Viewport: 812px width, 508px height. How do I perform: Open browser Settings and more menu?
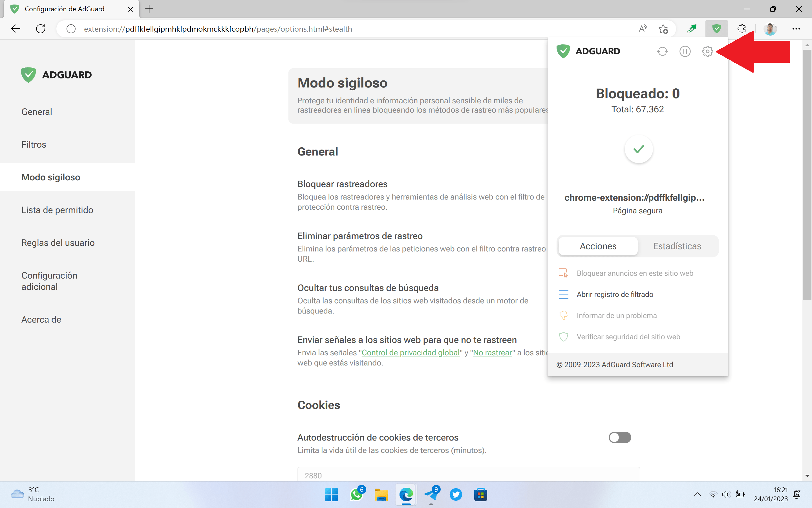(x=796, y=29)
